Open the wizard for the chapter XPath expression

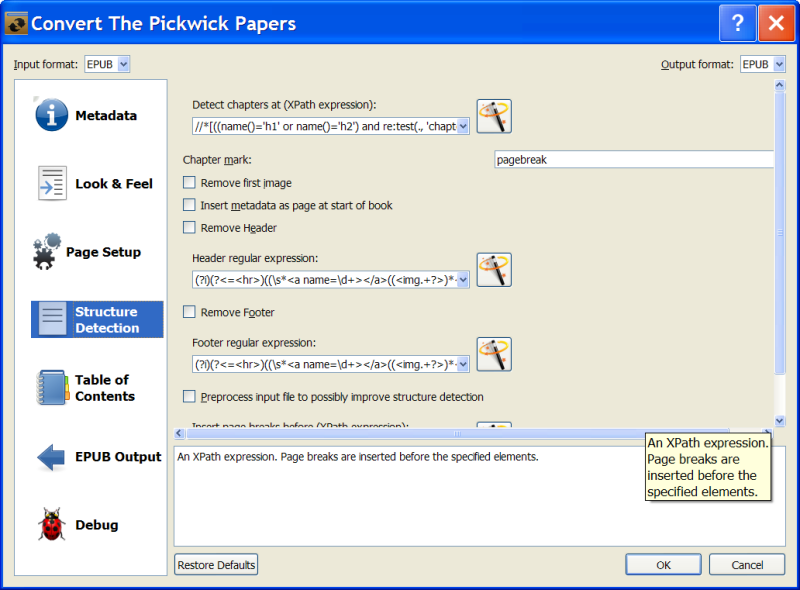click(494, 116)
